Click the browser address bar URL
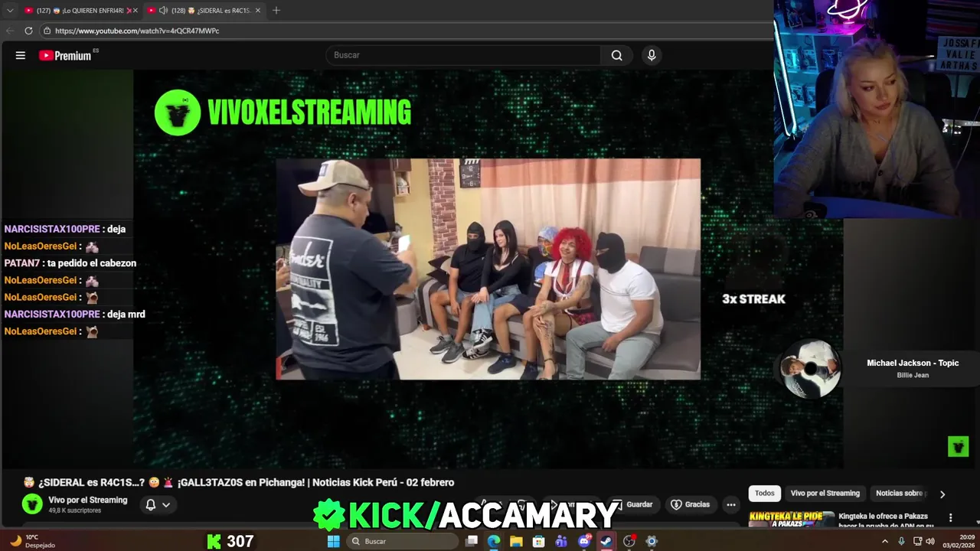980x551 pixels. click(x=137, y=31)
